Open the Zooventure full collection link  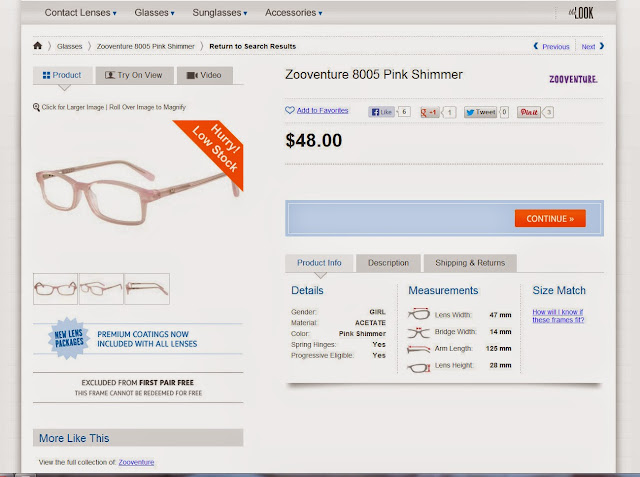(x=136, y=462)
